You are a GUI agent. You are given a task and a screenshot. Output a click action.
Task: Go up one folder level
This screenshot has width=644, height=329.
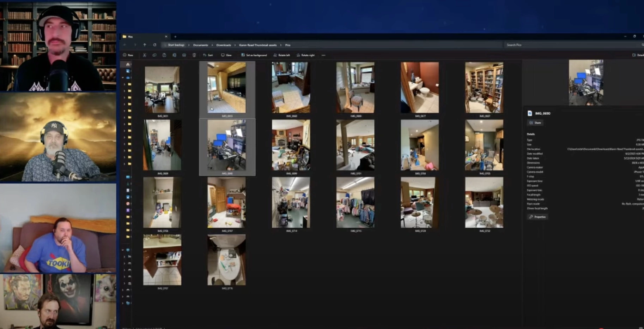click(x=145, y=45)
